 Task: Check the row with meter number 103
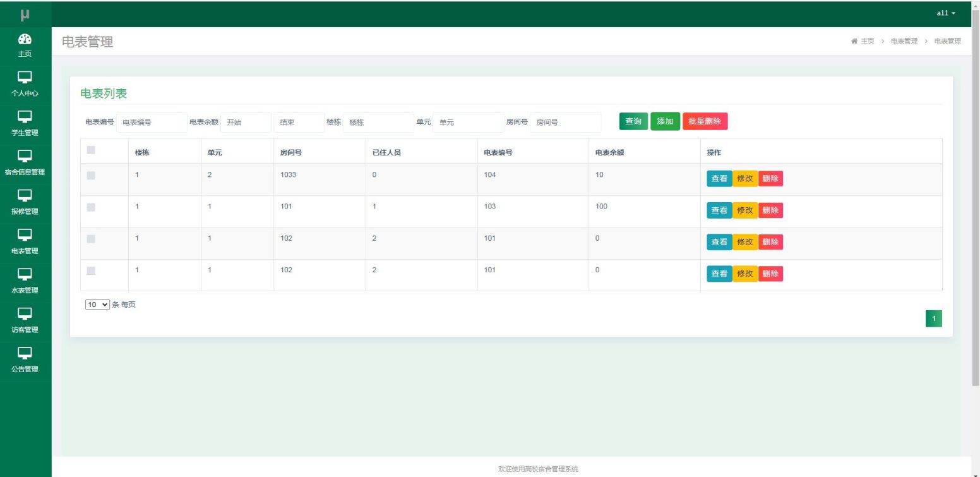pyautogui.click(x=91, y=207)
